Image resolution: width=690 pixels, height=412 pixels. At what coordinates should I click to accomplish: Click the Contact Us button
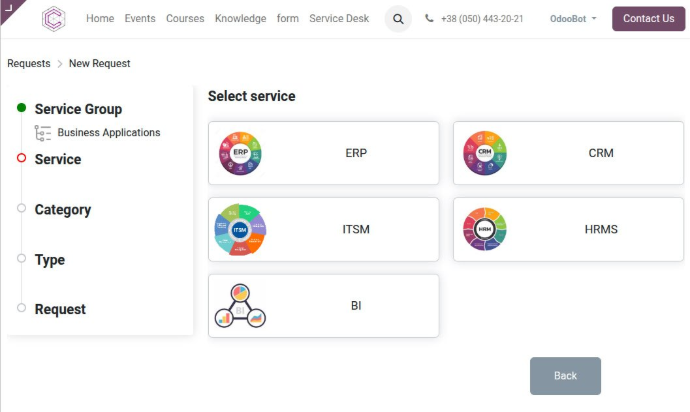pos(648,19)
